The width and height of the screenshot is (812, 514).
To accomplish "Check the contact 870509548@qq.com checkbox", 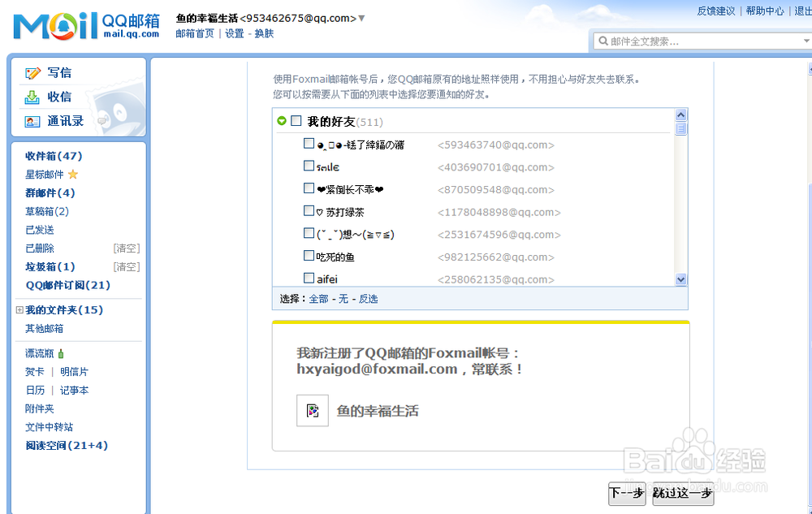I will (x=309, y=188).
